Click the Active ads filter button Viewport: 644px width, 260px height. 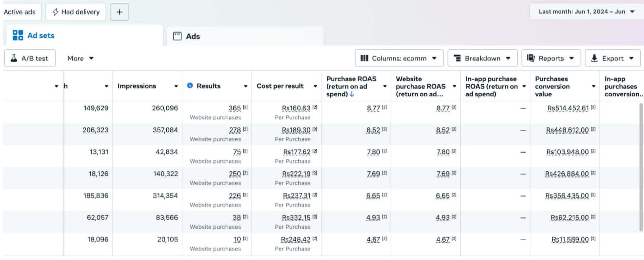(x=20, y=12)
